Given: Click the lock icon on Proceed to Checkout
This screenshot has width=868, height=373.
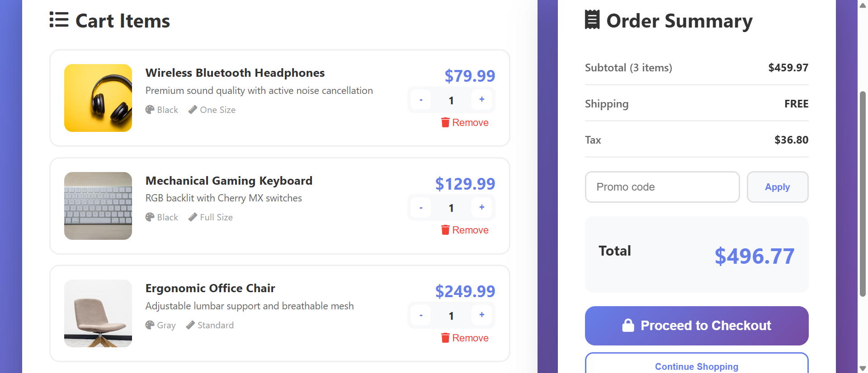Looking at the screenshot, I should click(x=628, y=325).
